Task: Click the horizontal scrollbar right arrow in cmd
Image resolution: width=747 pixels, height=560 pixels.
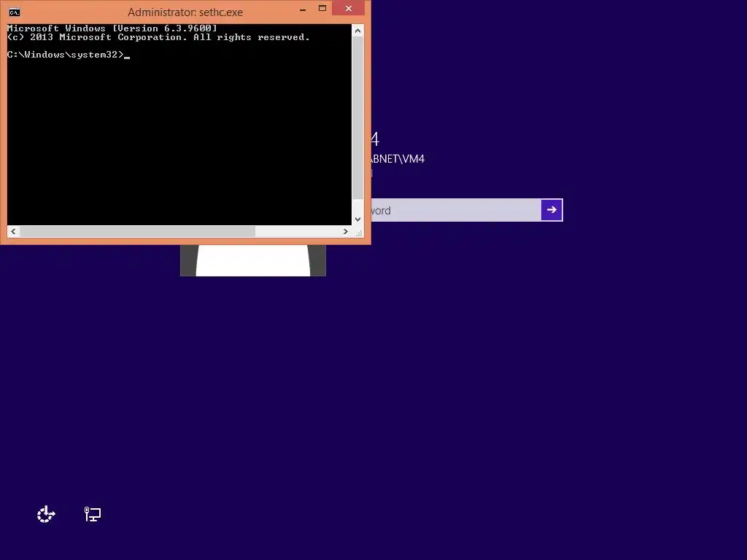Action: pyautogui.click(x=345, y=231)
